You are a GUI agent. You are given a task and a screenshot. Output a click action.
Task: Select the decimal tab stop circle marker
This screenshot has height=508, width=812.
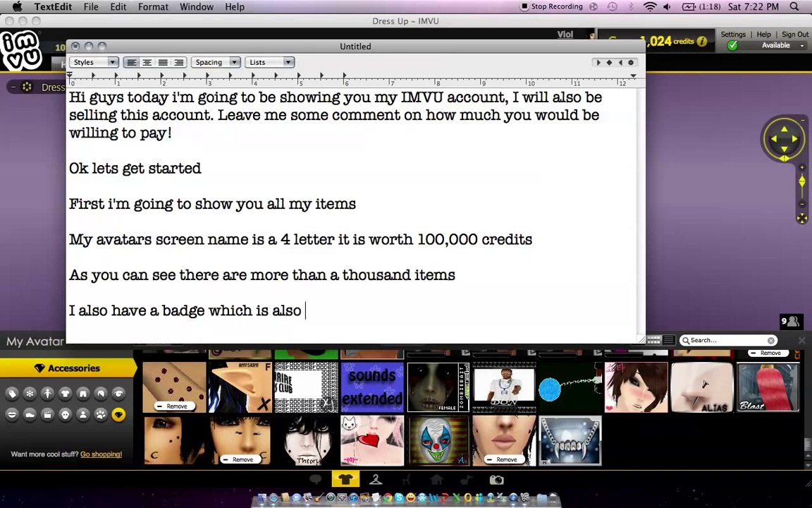pyautogui.click(x=631, y=62)
